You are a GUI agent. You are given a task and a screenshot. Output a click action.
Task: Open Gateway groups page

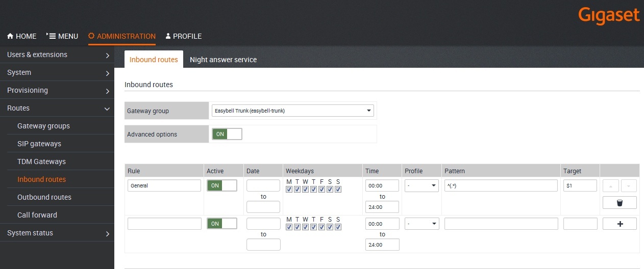(43, 126)
